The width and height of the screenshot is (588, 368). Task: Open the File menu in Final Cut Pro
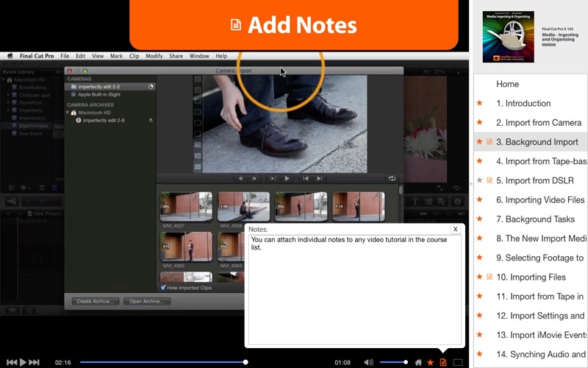pyautogui.click(x=65, y=56)
